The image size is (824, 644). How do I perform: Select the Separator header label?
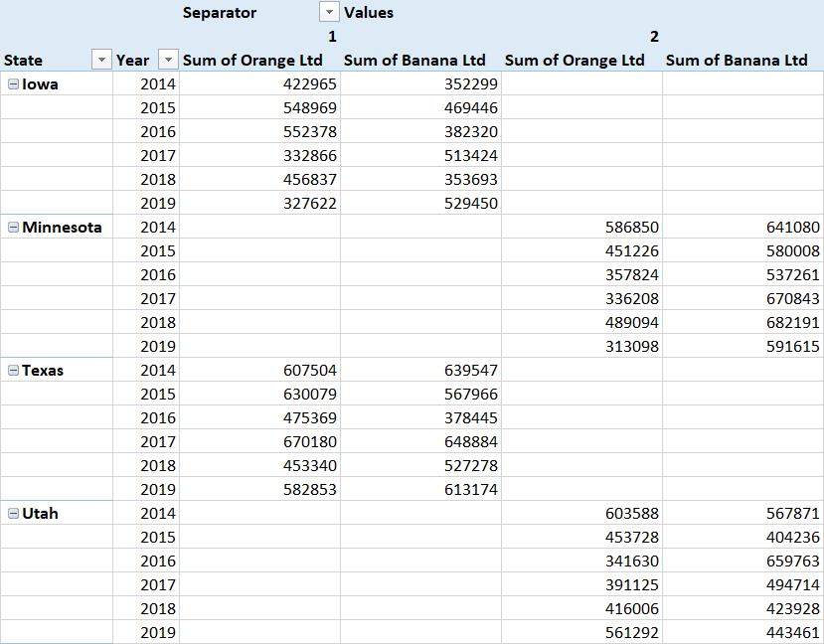[x=220, y=13]
